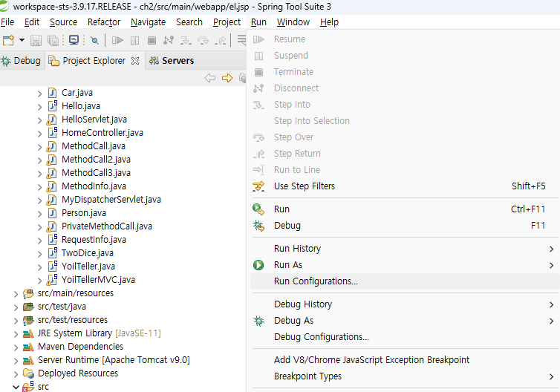Select YoilTeller.java in the tree
The image size is (560, 392).
click(x=88, y=267)
